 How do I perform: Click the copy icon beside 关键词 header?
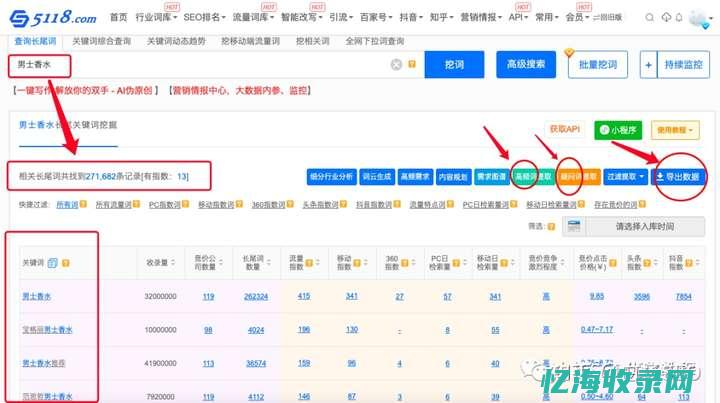53,263
